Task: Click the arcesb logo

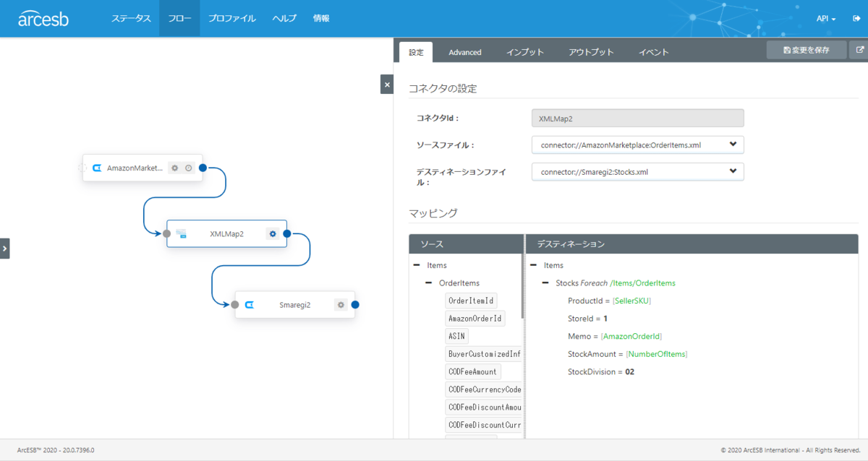Action: pos(43,19)
